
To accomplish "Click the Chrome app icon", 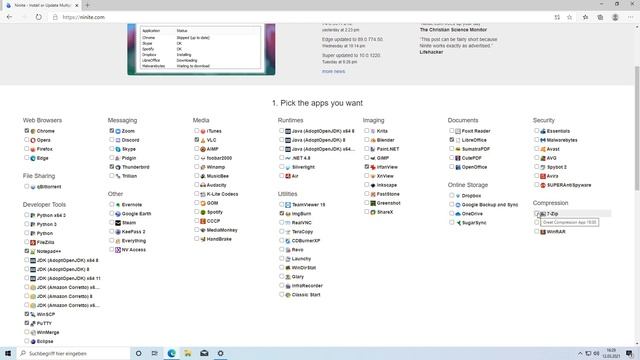I will pyautogui.click(x=33, y=131).
